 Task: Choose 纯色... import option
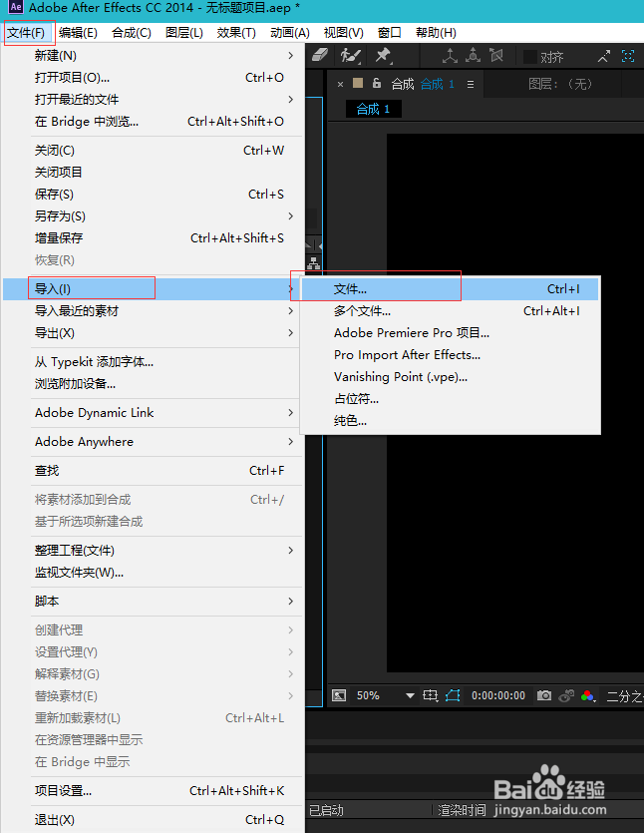coord(451,421)
